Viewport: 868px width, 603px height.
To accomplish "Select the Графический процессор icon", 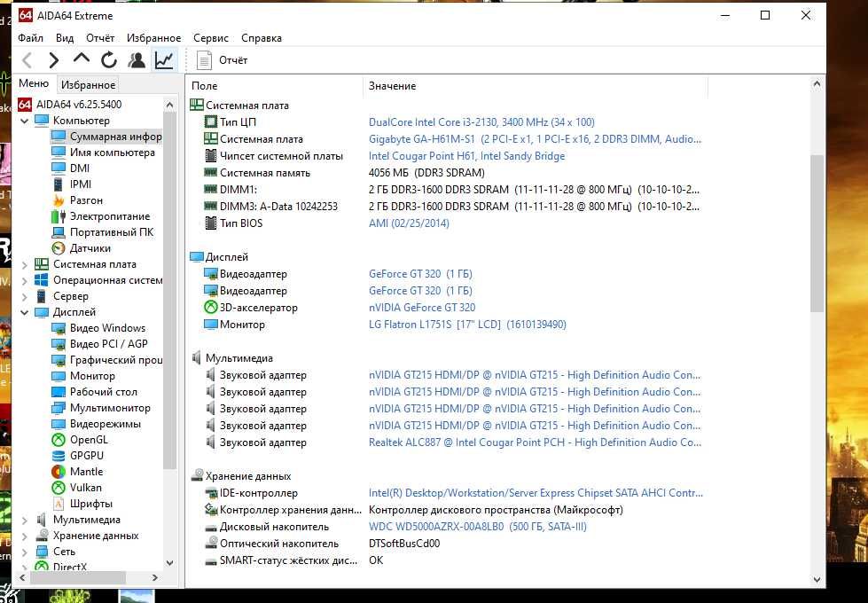I will pos(59,360).
